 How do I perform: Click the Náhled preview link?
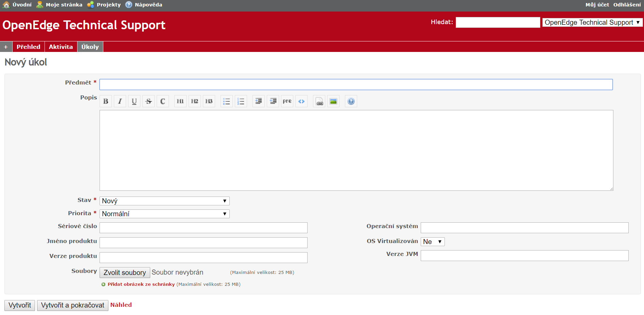coord(121,305)
